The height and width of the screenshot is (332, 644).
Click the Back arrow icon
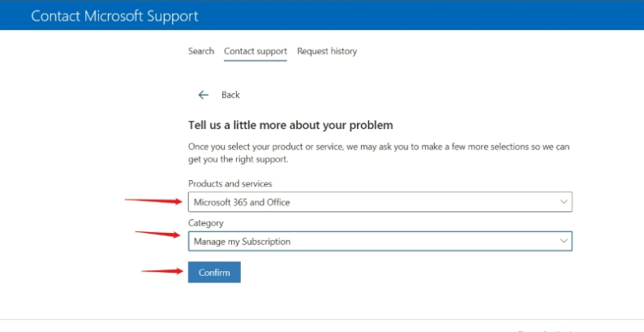click(x=204, y=95)
